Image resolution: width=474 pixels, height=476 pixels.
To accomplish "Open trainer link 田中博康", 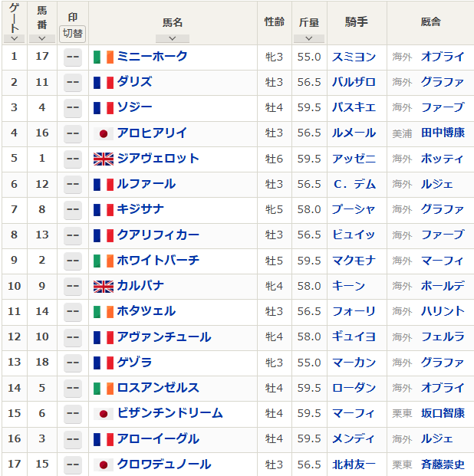I will (443, 133).
